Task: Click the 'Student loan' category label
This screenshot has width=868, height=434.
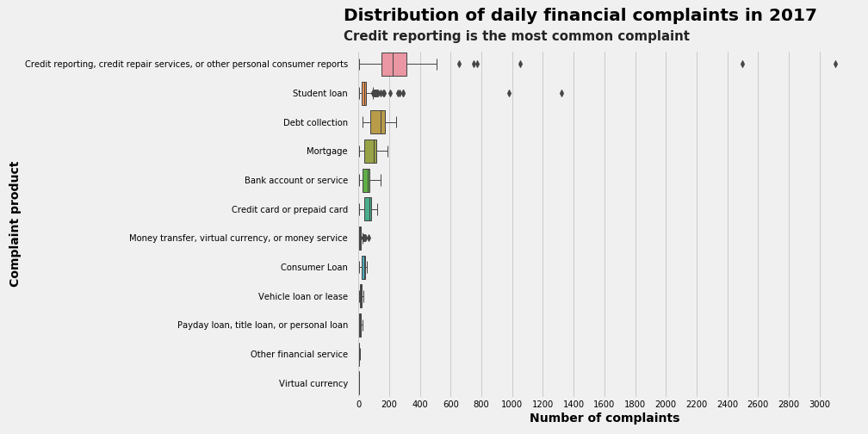Action: (x=319, y=93)
